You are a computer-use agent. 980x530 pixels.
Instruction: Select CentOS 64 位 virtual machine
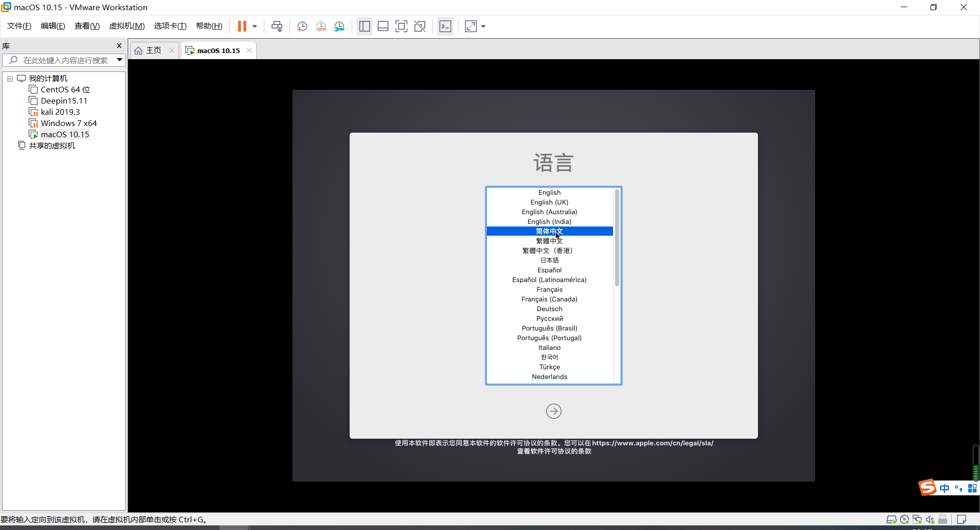coord(65,89)
